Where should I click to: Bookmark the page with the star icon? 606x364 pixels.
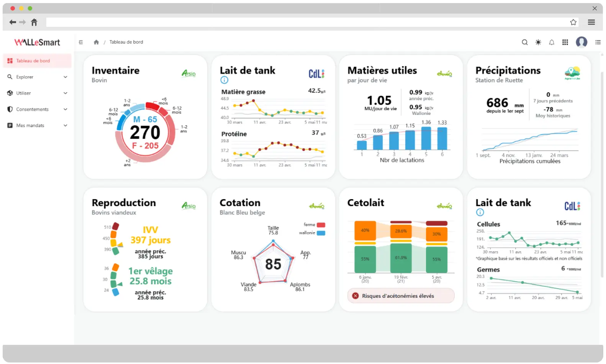573,22
